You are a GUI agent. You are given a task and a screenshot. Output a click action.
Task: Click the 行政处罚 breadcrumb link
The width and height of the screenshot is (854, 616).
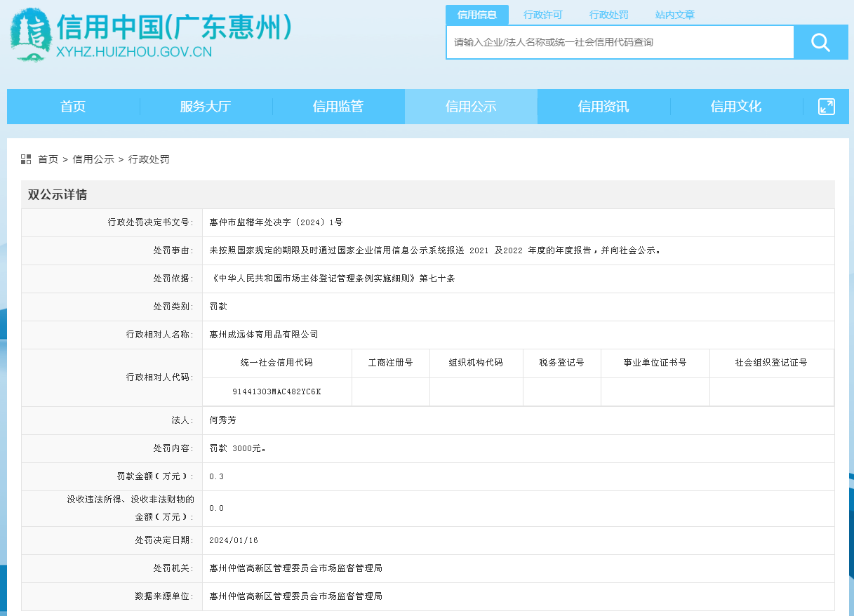[149, 159]
